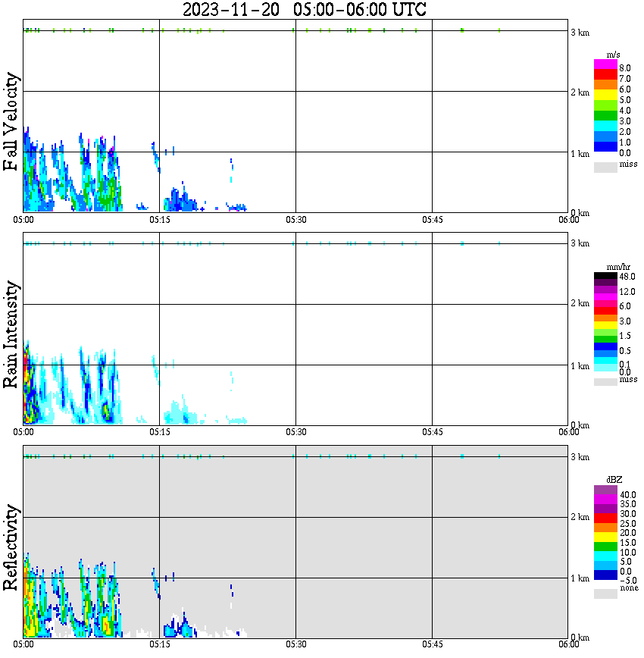Click '4.0' in the Fall Velocity legend
This screenshot has height=658, width=644.
click(625, 111)
